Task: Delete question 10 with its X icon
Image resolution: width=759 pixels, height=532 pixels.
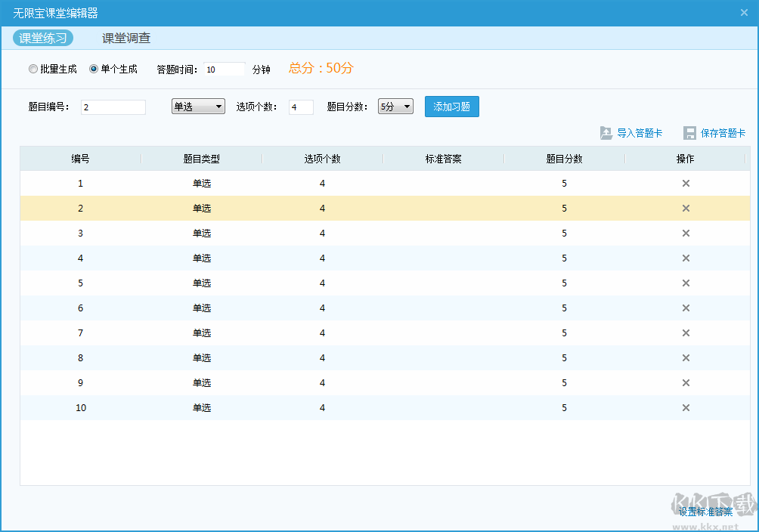Action: pyautogui.click(x=686, y=408)
